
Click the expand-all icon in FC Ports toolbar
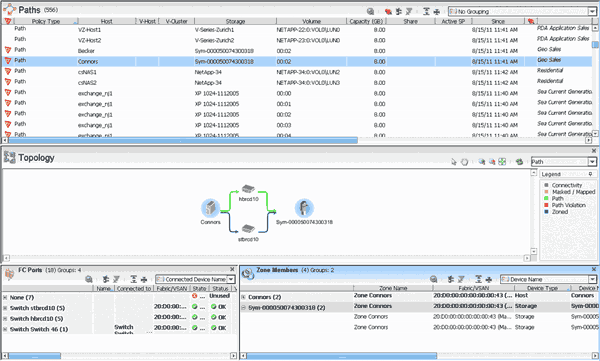(x=144, y=279)
